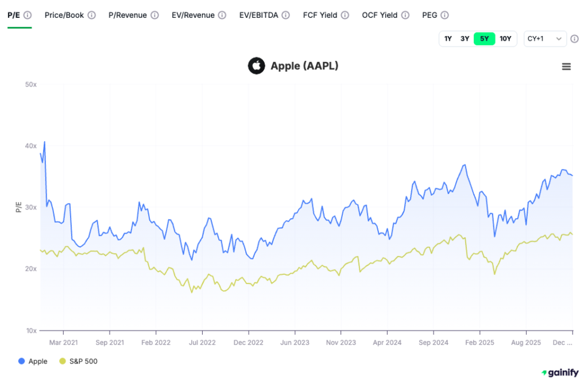The height and width of the screenshot is (388, 588).
Task: Open the CY+1 dropdown
Action: pos(544,38)
